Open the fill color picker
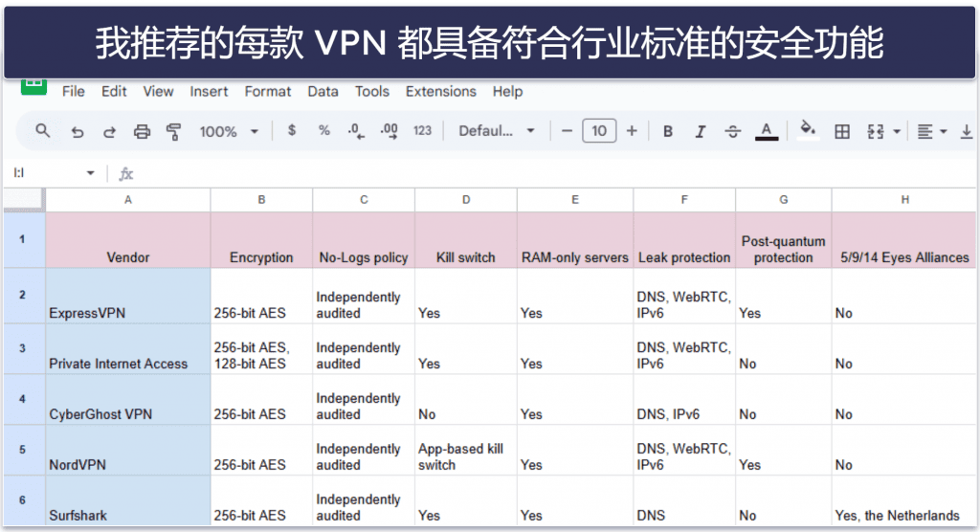The width and height of the screenshot is (980, 532). 808,131
